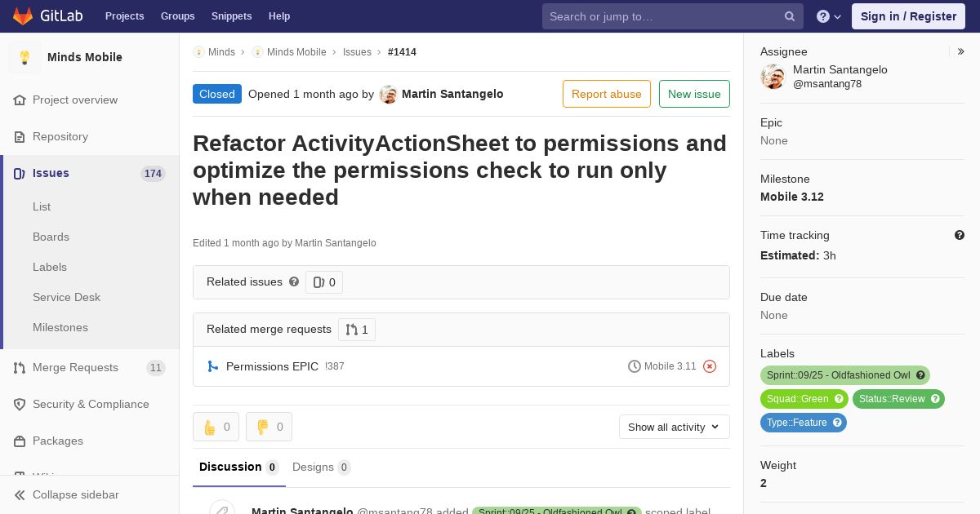Click the Issues count badge 174
This screenshot has width=980, height=514.
(153, 174)
